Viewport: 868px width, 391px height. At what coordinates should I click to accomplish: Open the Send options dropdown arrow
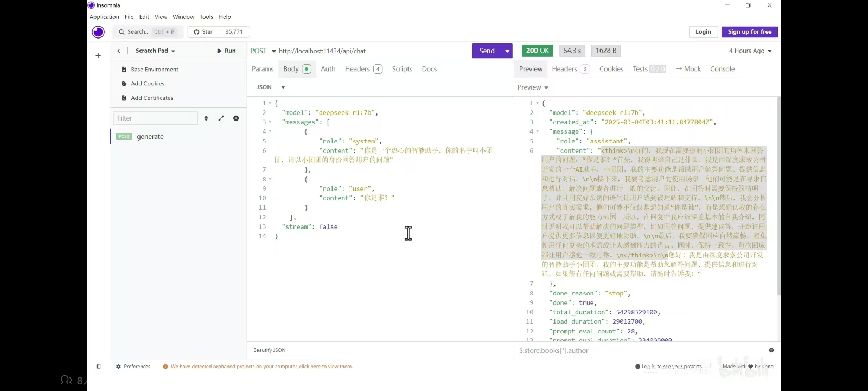507,51
